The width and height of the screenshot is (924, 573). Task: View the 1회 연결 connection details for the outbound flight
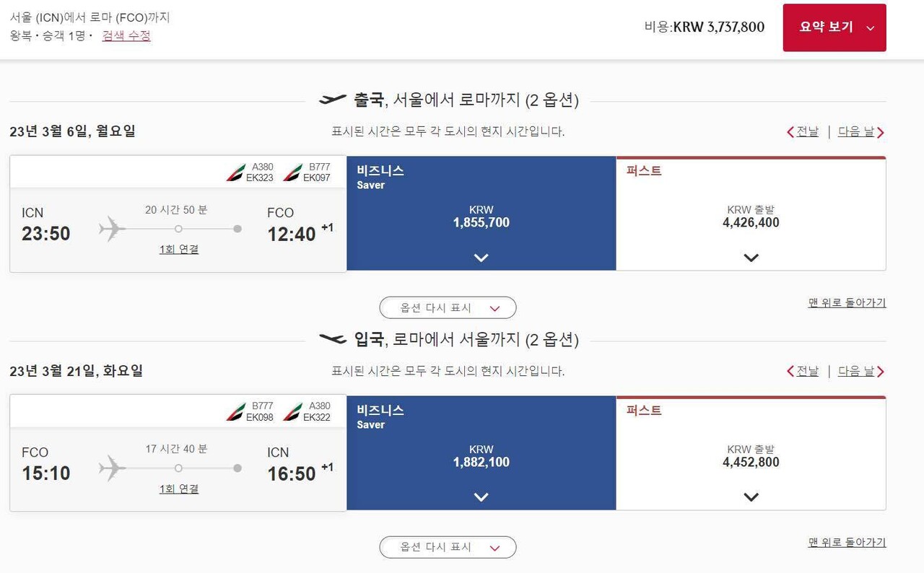click(178, 248)
